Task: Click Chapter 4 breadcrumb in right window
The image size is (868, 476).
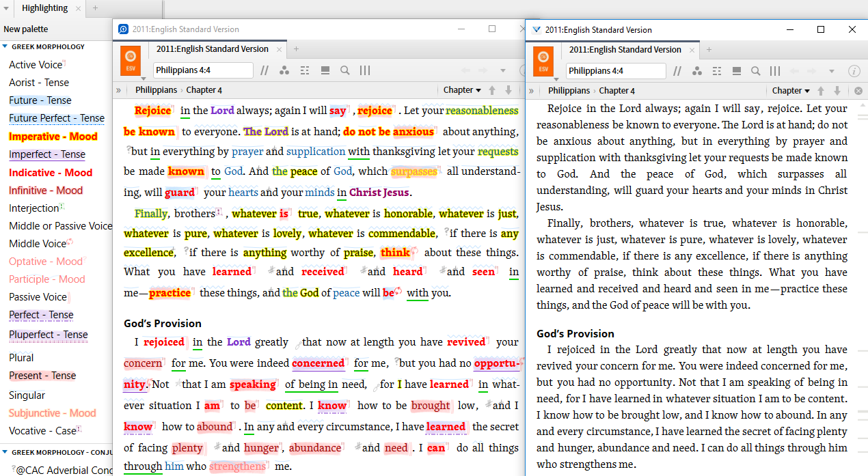Action: [616, 91]
